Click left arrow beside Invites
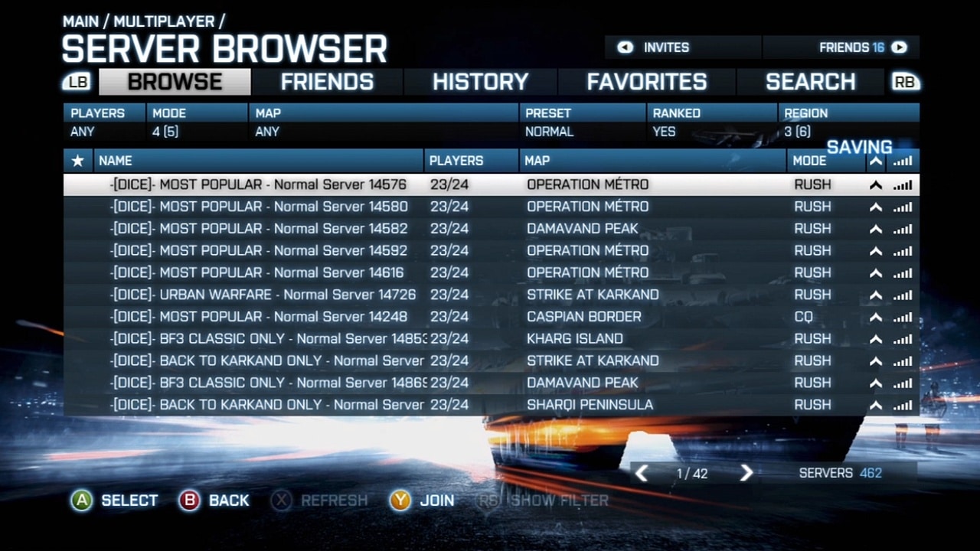Image resolution: width=980 pixels, height=551 pixels. pos(626,47)
